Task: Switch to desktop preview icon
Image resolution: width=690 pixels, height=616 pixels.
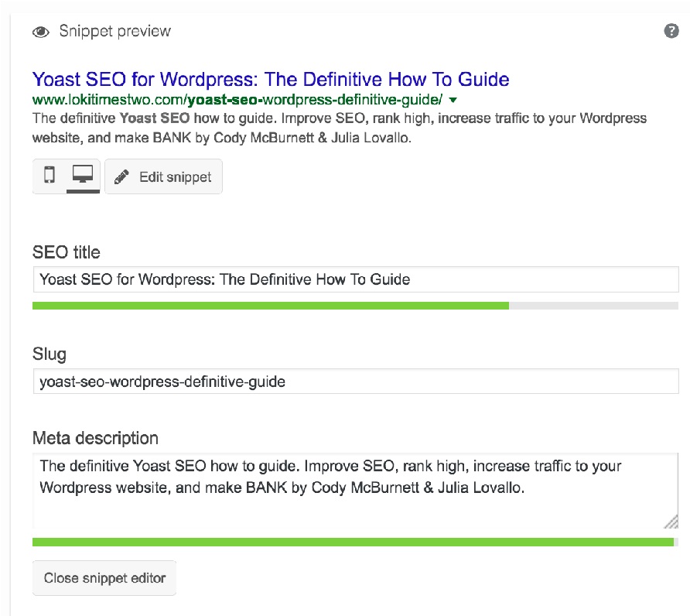Action: 83,176
